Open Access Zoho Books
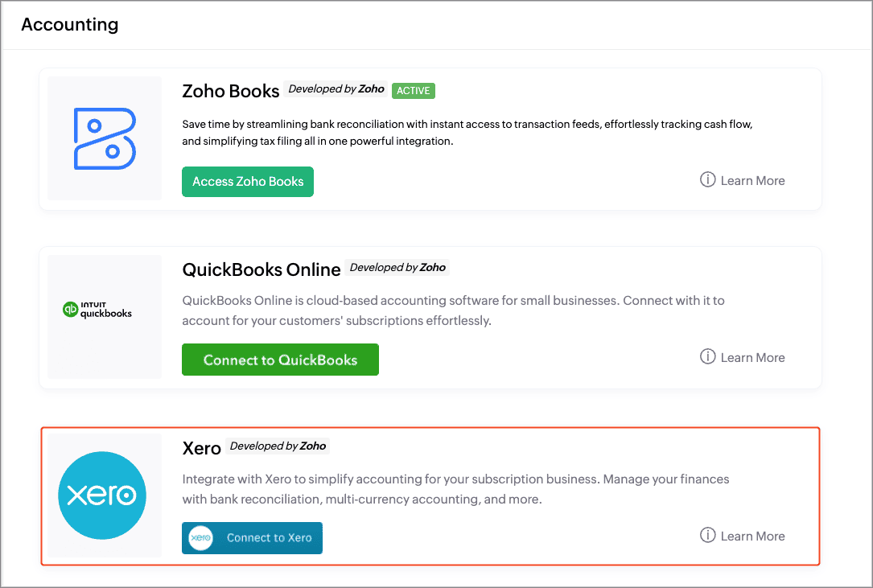This screenshot has width=873, height=588. (x=248, y=182)
